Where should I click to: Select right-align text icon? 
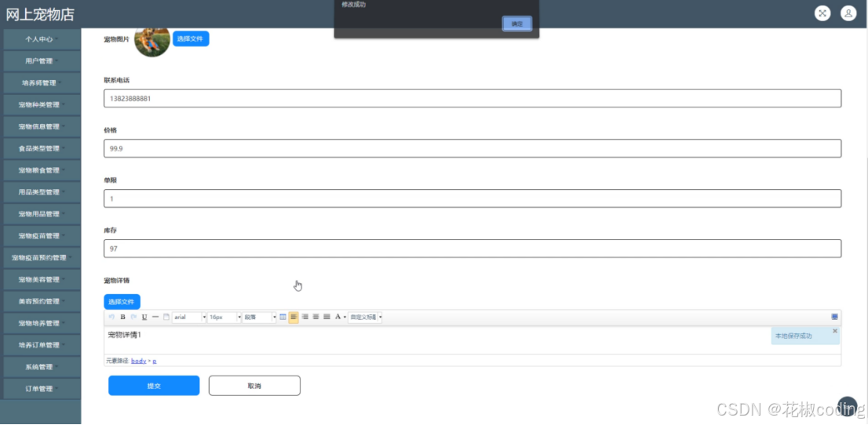[305, 317]
